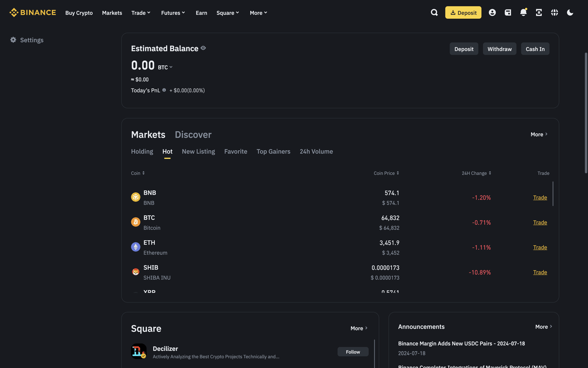Open the search magnifier icon
Screen dimensions: 588x368
434,13
